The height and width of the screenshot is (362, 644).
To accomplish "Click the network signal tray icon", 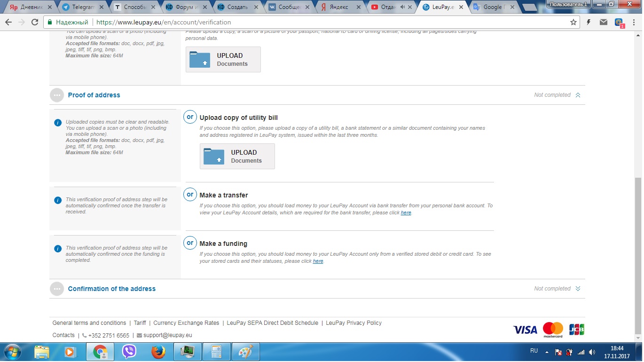I will pyautogui.click(x=581, y=352).
